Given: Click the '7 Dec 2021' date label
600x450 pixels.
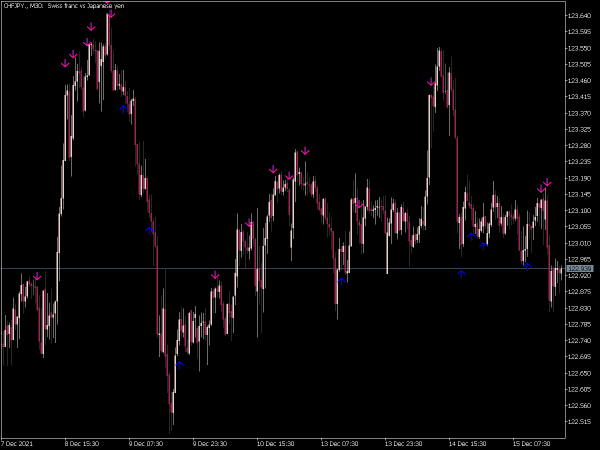Looking at the screenshot, I should (x=17, y=443).
